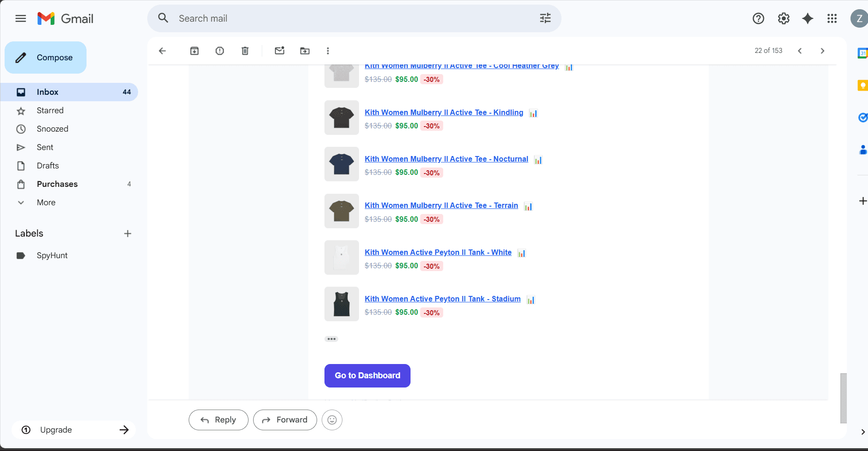Report this email as spam
868x451 pixels.
[220, 51]
